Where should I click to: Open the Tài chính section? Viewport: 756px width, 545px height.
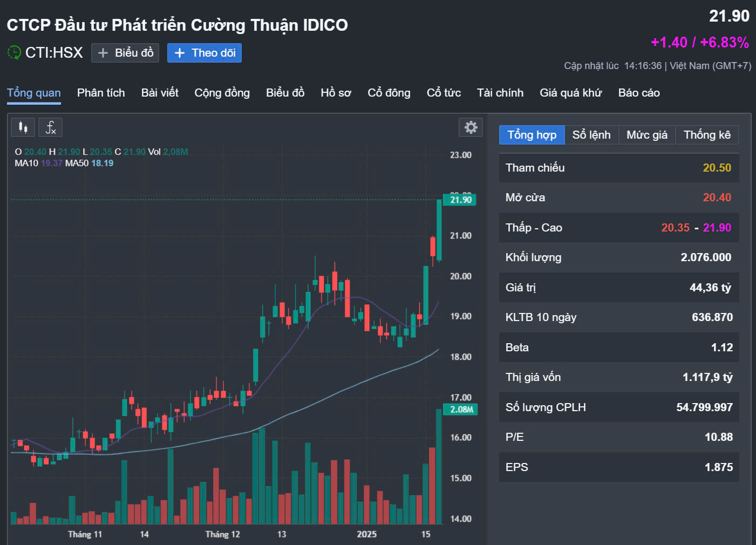coord(500,93)
